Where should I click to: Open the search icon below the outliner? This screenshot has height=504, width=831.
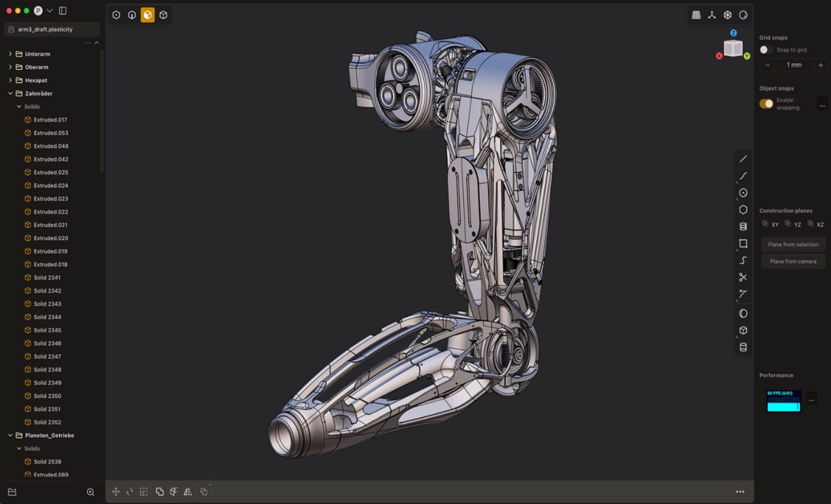(x=91, y=492)
